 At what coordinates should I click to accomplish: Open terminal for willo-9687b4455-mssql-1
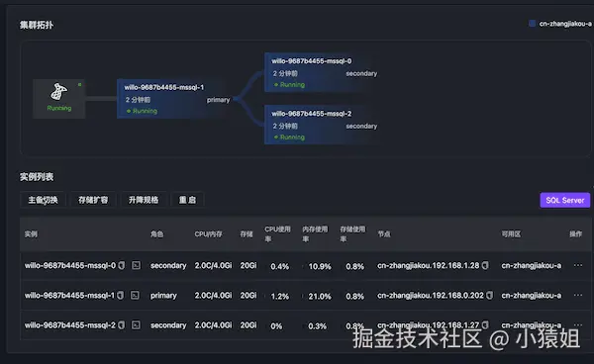(x=135, y=295)
